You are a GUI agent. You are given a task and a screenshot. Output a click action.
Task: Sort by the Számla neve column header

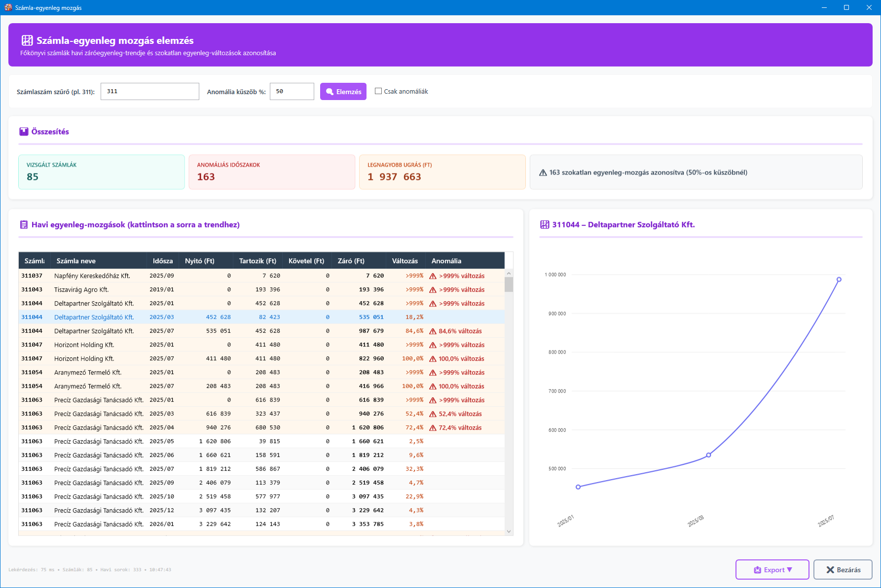pyautogui.click(x=76, y=261)
